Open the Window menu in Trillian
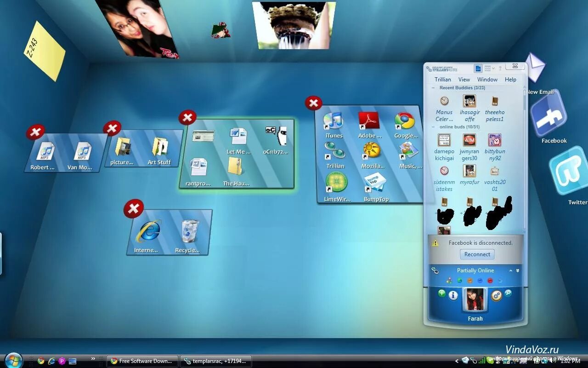Screen dimensions: 588x368 click(x=487, y=80)
